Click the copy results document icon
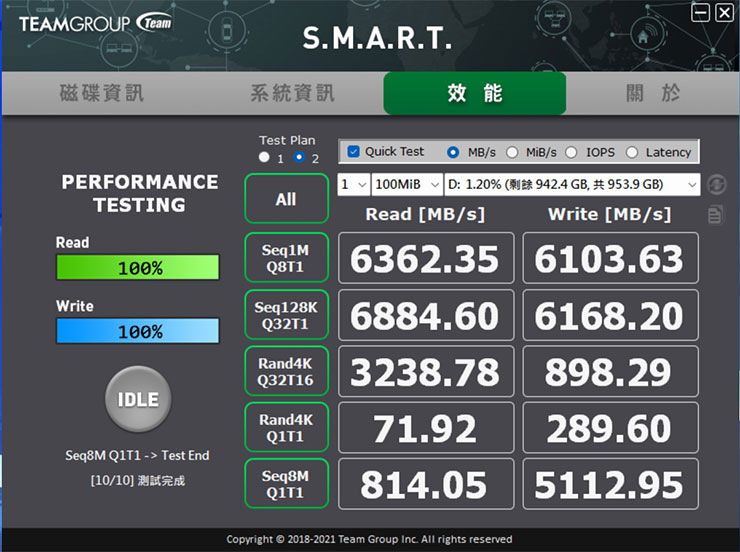Screen dimensions: 740x552 [715, 215]
